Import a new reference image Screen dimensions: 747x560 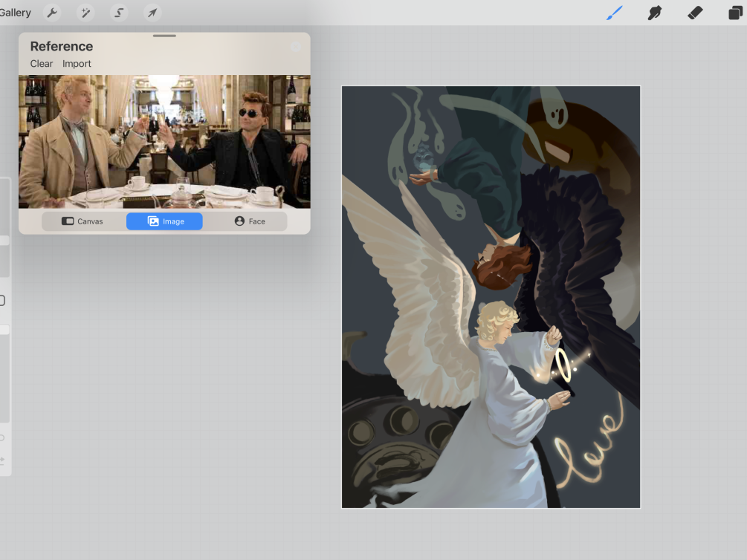coord(77,63)
